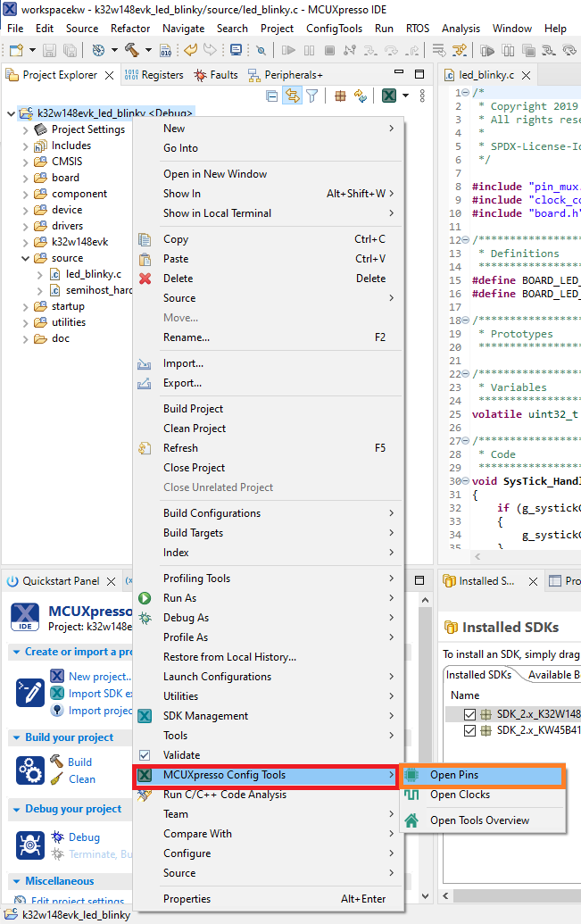Screen dimensions: 581x924
Task: Uncheck the SDK_2.x_KW45B41 checkbox
Action: (469, 730)
